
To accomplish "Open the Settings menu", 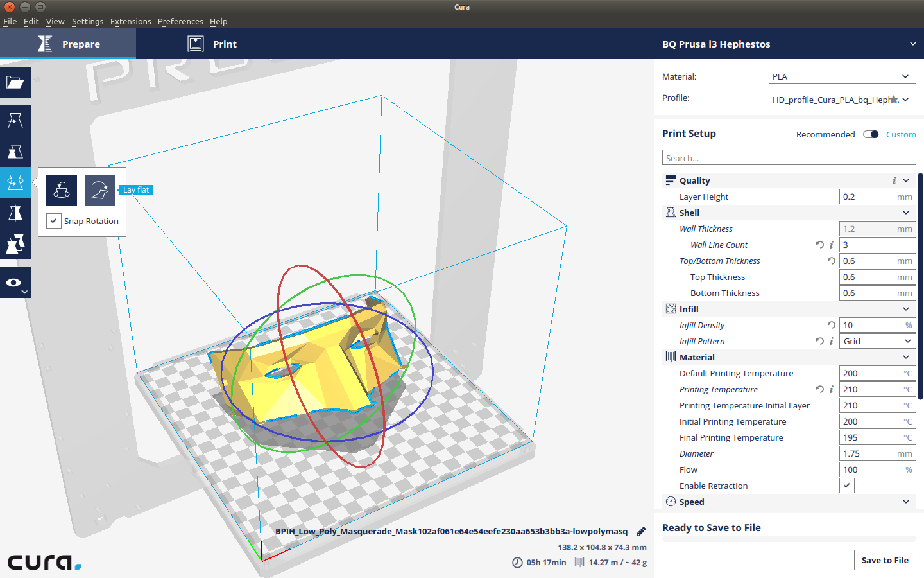I will click(87, 21).
